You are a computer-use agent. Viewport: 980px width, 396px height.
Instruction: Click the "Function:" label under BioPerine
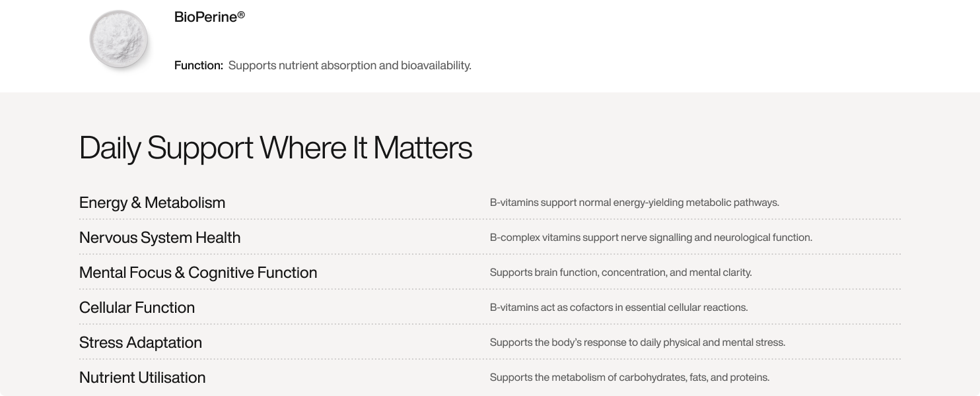tap(199, 65)
